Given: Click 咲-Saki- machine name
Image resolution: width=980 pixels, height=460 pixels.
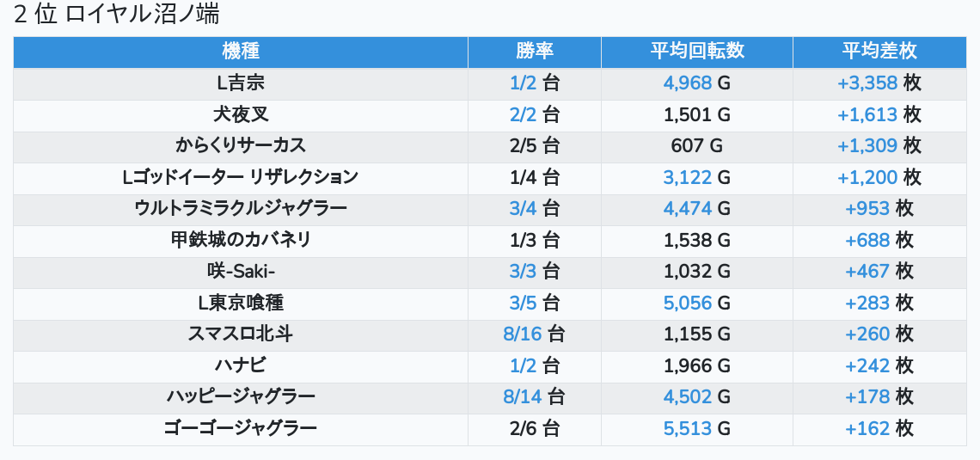Looking at the screenshot, I should click(241, 272).
